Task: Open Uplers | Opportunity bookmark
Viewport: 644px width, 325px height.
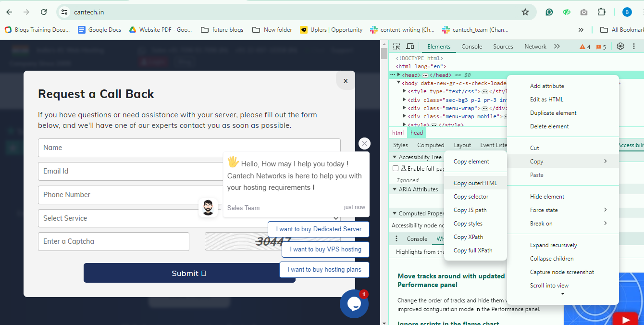Action: pyautogui.click(x=331, y=30)
